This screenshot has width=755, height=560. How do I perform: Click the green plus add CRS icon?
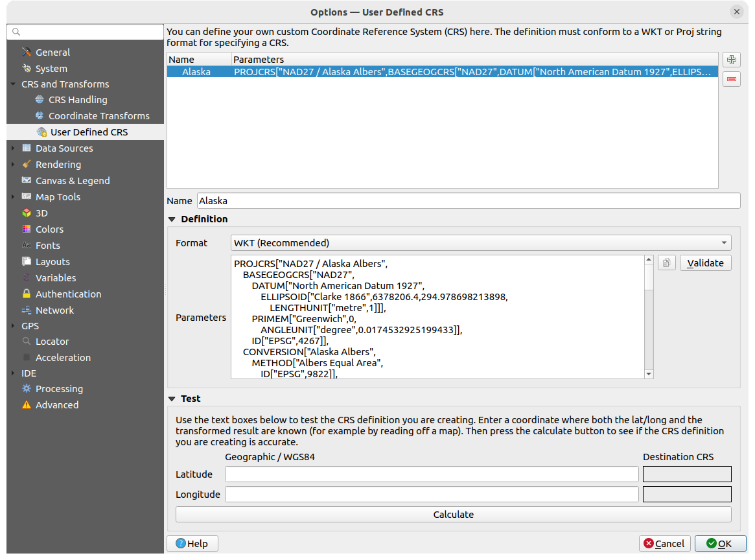click(x=732, y=60)
